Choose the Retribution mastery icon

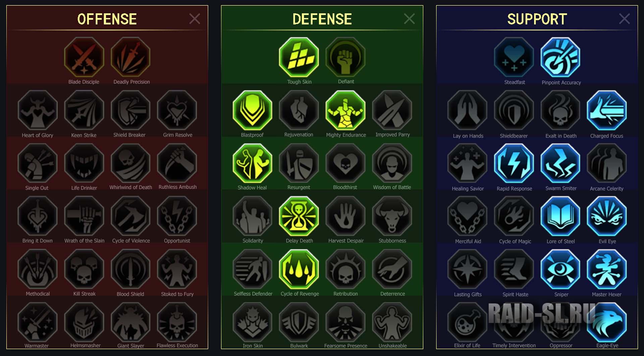345,269
